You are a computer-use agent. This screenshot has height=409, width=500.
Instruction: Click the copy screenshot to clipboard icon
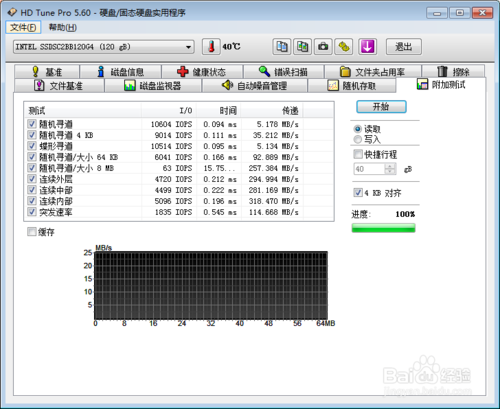(x=302, y=46)
